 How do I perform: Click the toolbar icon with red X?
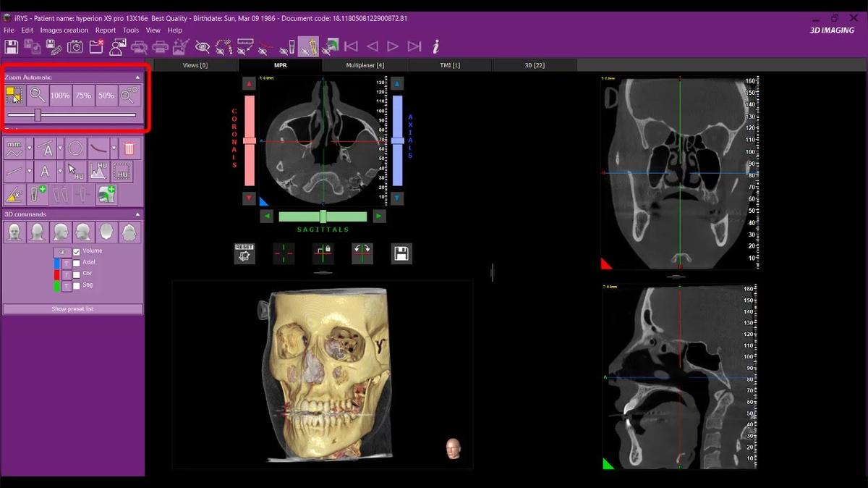pyautogui.click(x=96, y=47)
